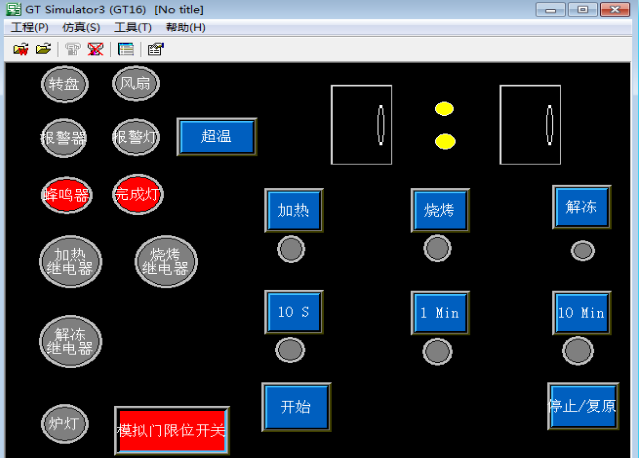Open the options settings toolbar icon
The image size is (639, 458).
click(x=155, y=49)
